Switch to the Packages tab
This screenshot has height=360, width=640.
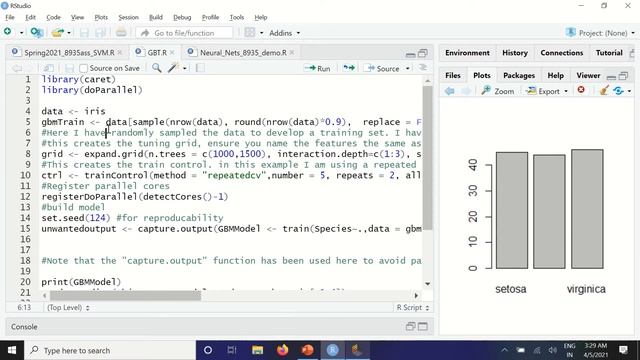pyautogui.click(x=519, y=75)
